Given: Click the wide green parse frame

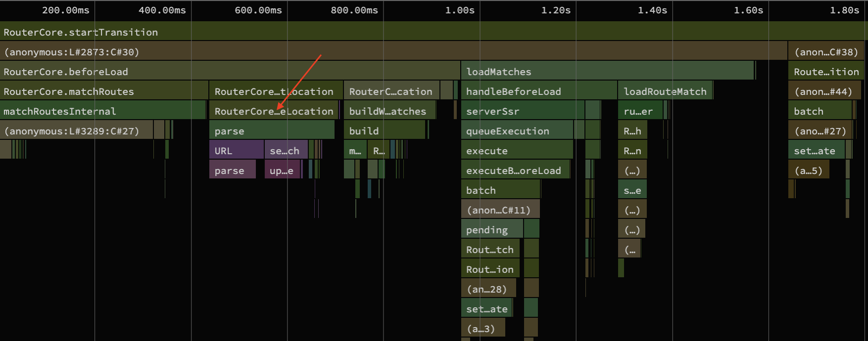Looking at the screenshot, I should tap(272, 130).
